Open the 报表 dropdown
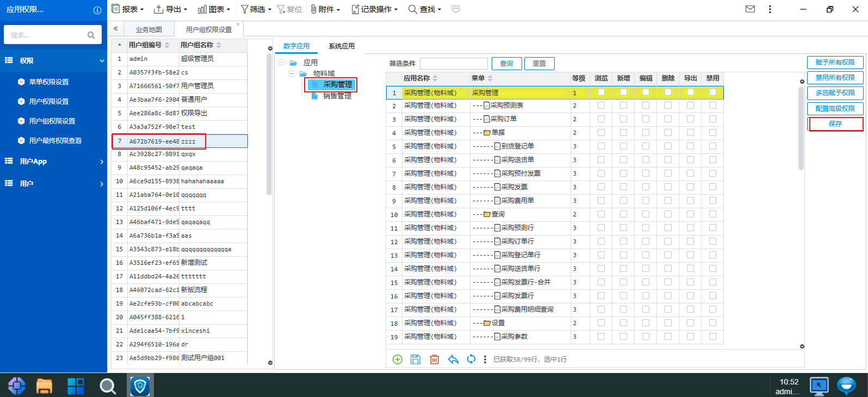868x397 pixels. pos(128,9)
